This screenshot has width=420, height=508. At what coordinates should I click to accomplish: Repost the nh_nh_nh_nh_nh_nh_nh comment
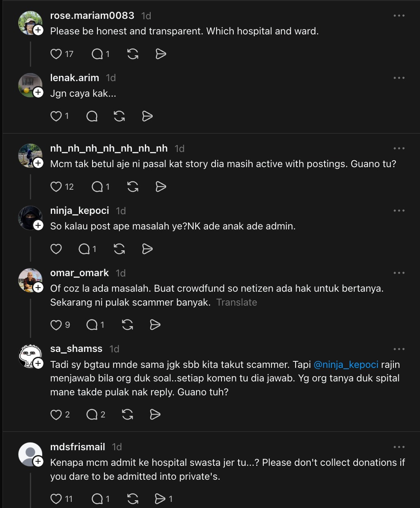[133, 187]
